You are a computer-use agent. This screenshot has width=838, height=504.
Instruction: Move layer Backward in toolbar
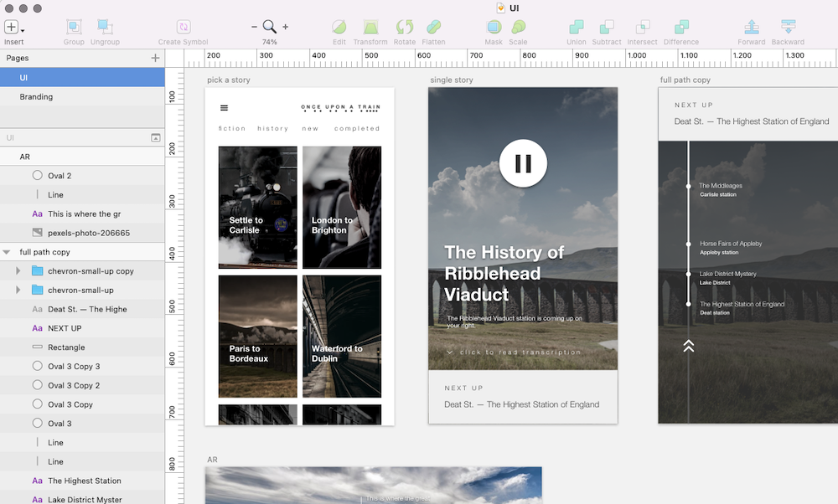click(x=789, y=27)
